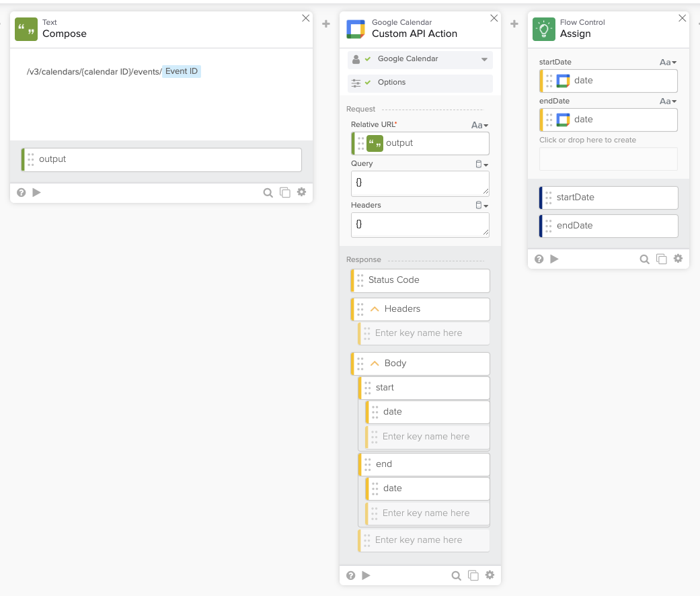Viewport: 700px width, 596px height.
Task: Click the empty drop field in Assign
Action: point(608,159)
